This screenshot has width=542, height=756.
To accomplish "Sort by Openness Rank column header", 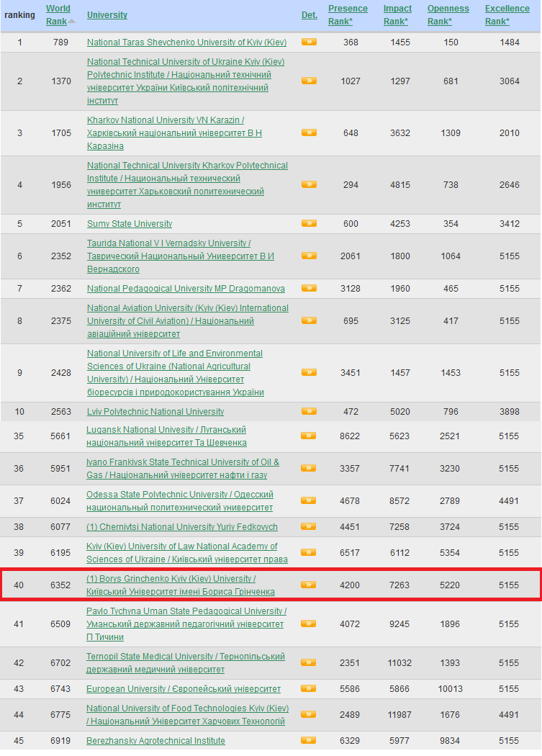I will point(448,15).
